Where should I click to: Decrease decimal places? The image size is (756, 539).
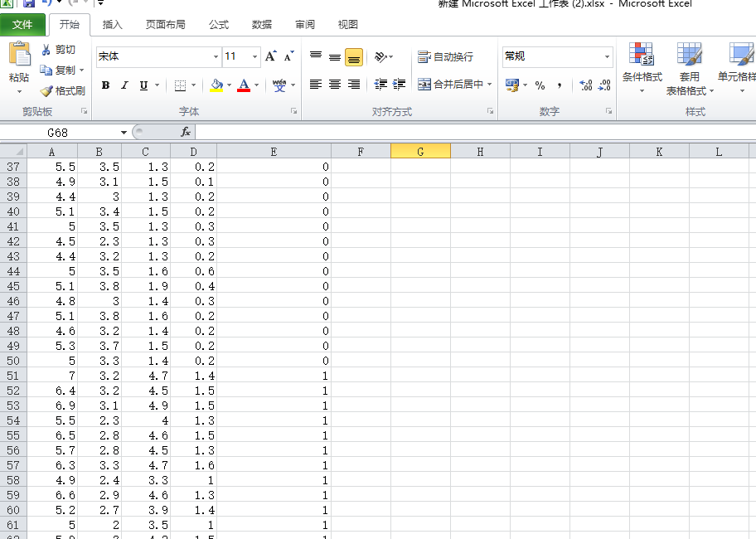coord(604,85)
